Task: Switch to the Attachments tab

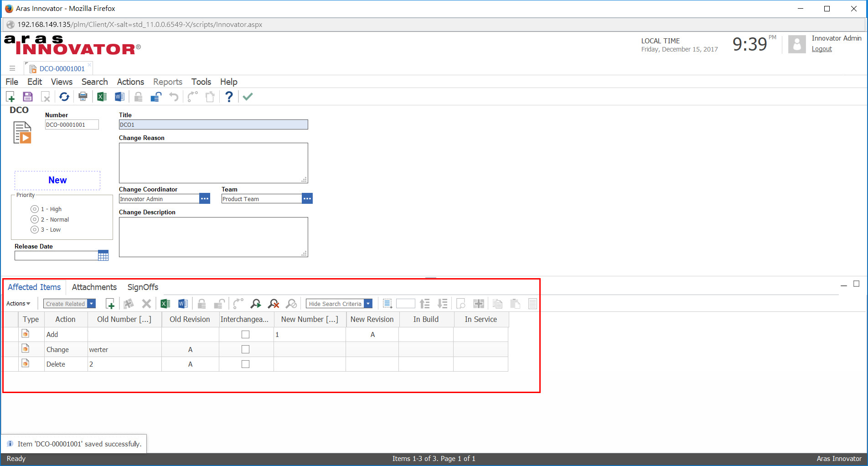Action: coord(94,287)
